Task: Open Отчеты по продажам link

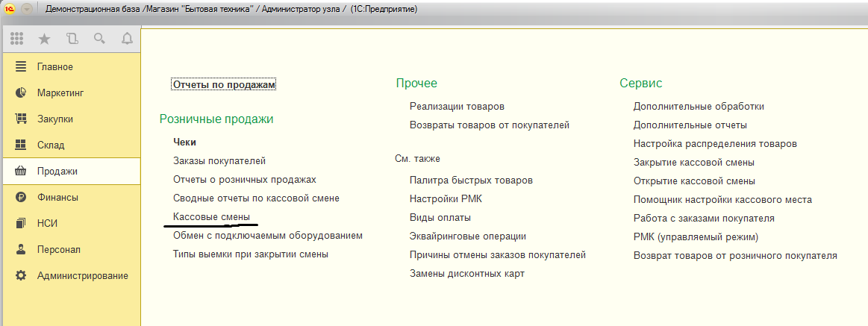Action: click(x=224, y=85)
